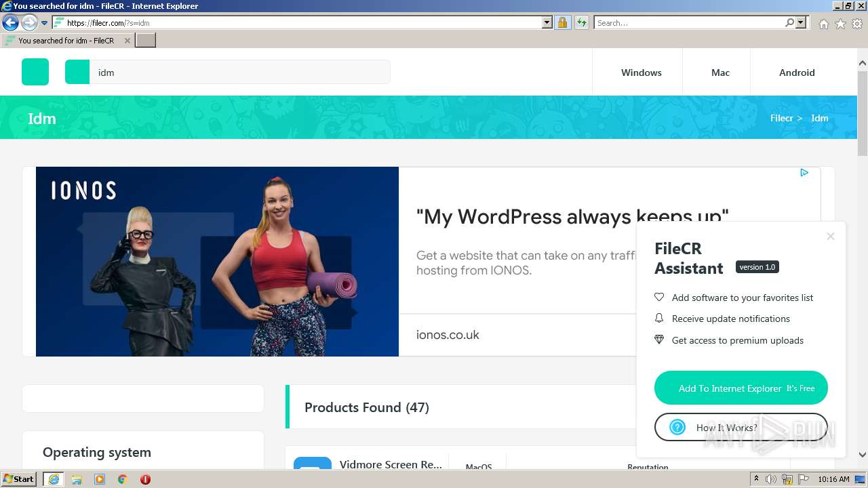868x488 pixels.
Task: Click the volume speaker tray icon
Action: pos(771,479)
